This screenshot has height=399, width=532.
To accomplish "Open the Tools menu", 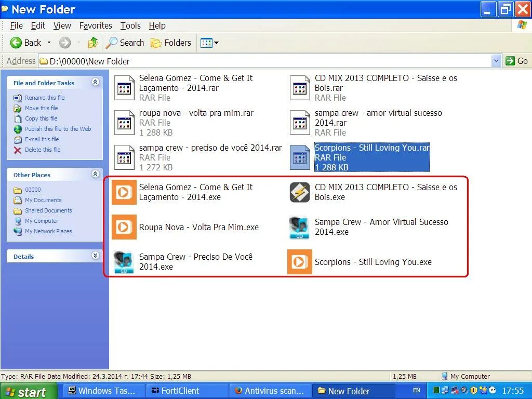I will (x=130, y=26).
